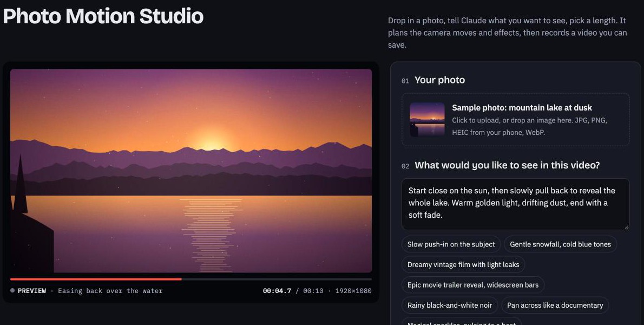Click 'What would you like to see in this video?'

[507, 165]
